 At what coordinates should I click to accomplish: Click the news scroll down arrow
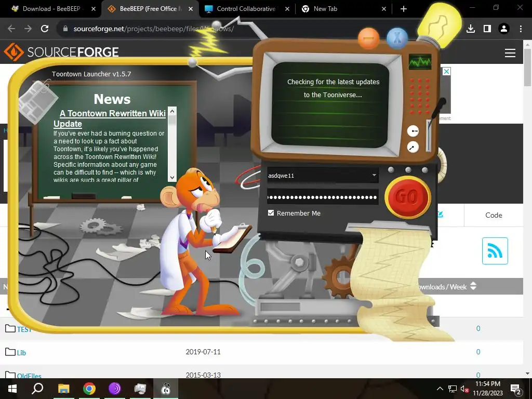(x=172, y=178)
